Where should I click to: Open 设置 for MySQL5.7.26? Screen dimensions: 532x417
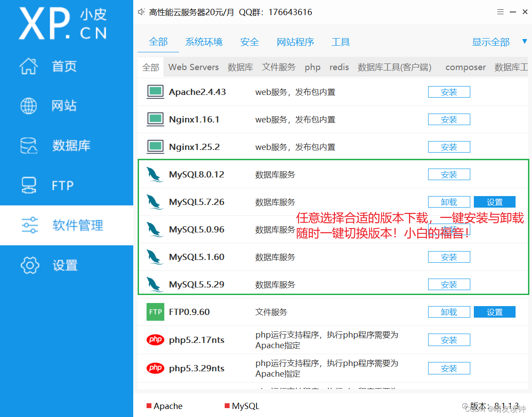pos(495,202)
